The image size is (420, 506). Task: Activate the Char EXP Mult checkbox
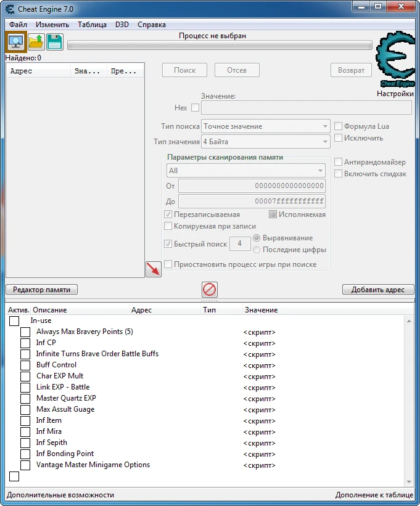25,377
